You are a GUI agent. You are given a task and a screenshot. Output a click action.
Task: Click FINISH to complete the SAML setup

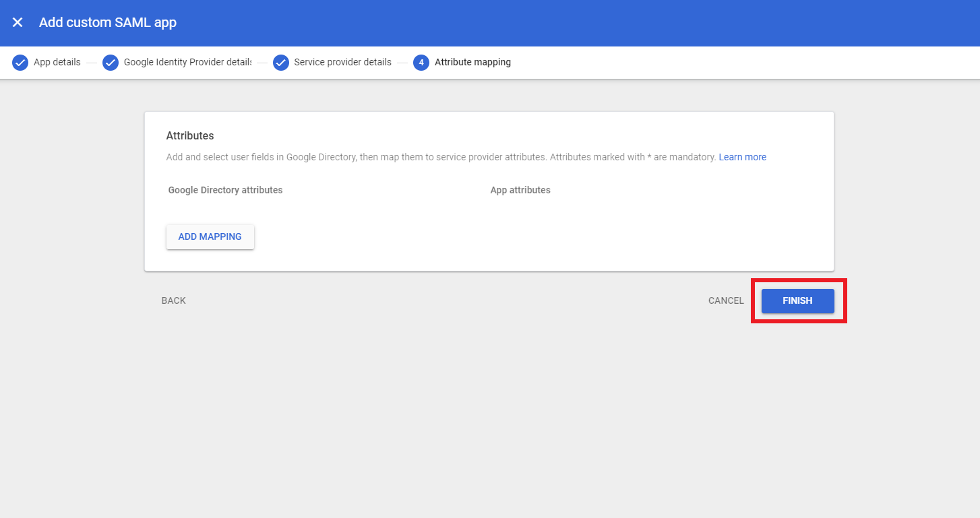tap(797, 300)
